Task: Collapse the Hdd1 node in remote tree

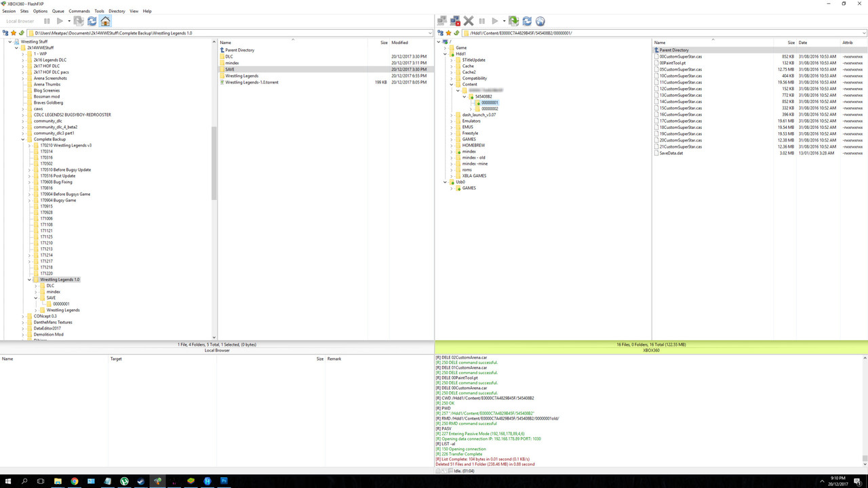Action: pos(445,54)
